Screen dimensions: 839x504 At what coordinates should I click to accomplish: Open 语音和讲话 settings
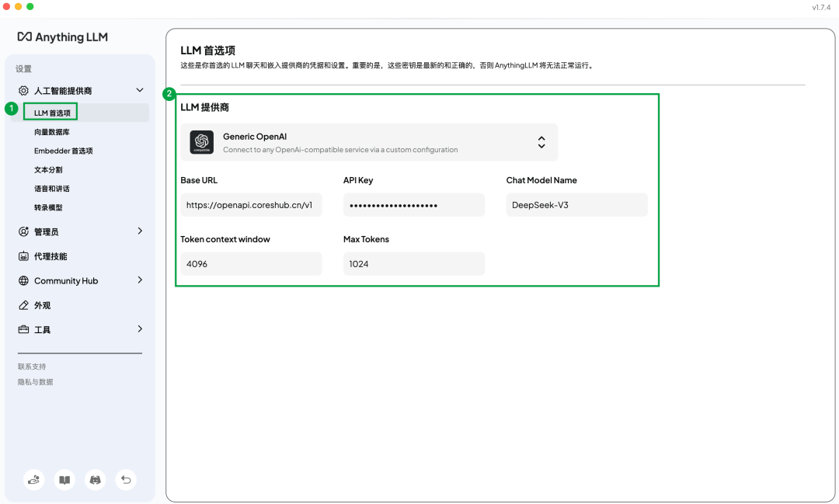(52, 189)
